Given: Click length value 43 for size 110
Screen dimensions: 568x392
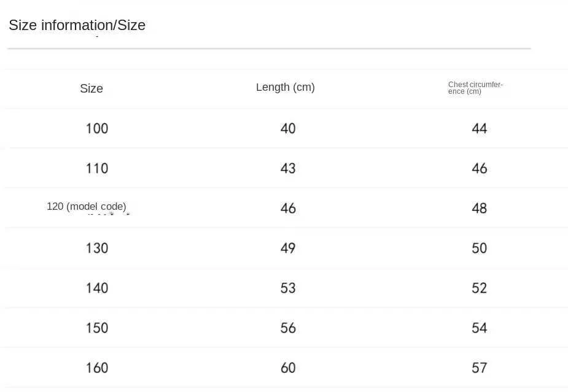Looking at the screenshot, I should (288, 168).
